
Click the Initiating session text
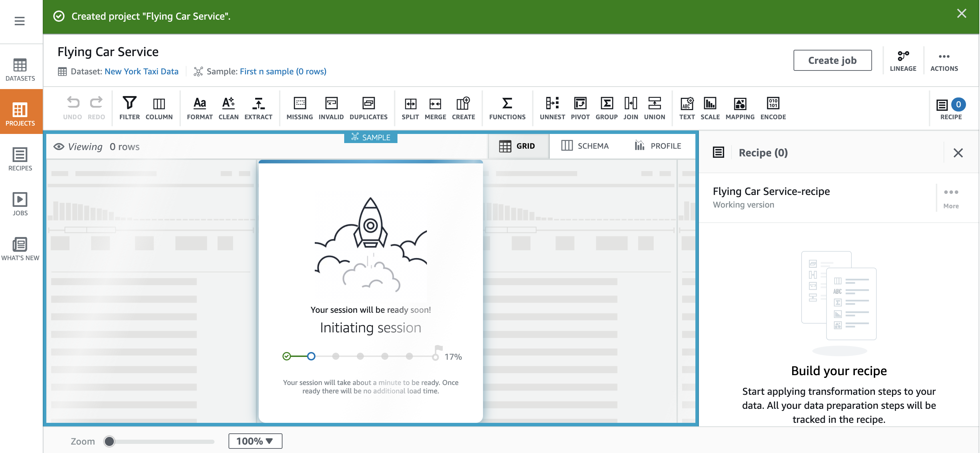coord(370,327)
